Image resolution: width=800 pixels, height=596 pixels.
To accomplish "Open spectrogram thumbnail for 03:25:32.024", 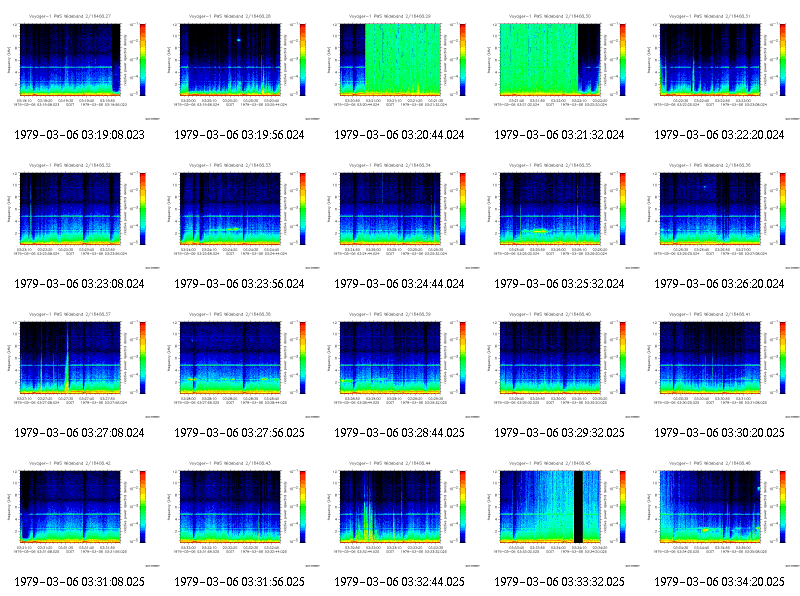I will pyautogui.click(x=560, y=215).
